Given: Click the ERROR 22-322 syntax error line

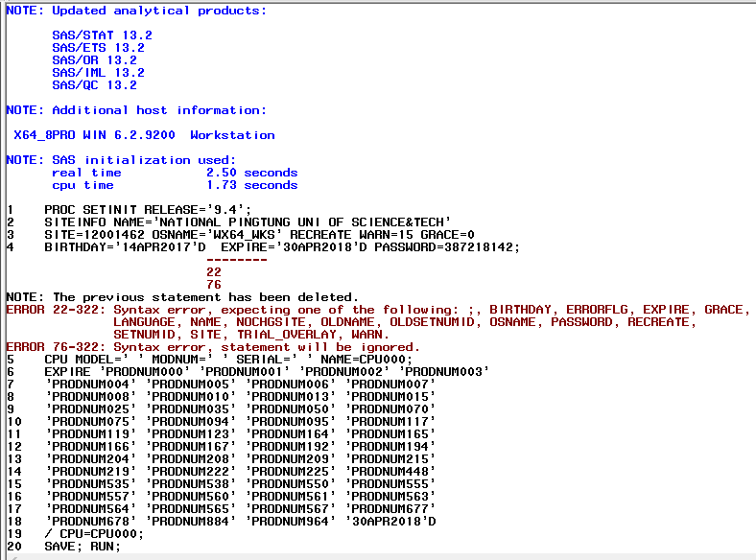Looking at the screenshot, I should (x=379, y=310).
